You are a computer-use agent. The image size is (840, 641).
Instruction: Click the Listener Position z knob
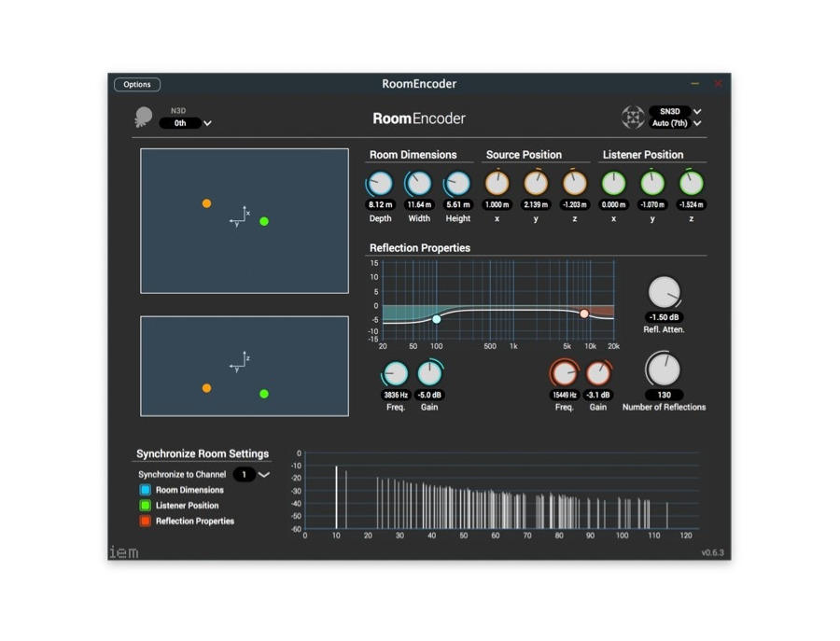691,184
